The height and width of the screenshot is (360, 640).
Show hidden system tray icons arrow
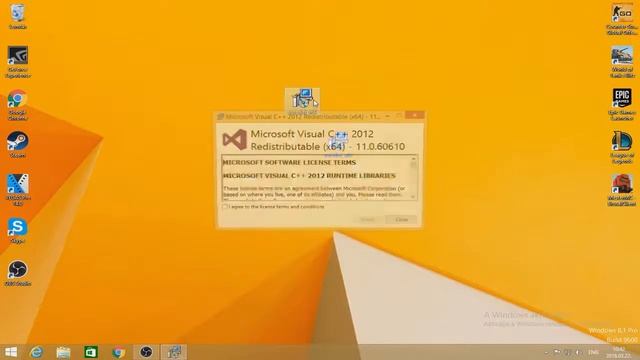pos(547,352)
